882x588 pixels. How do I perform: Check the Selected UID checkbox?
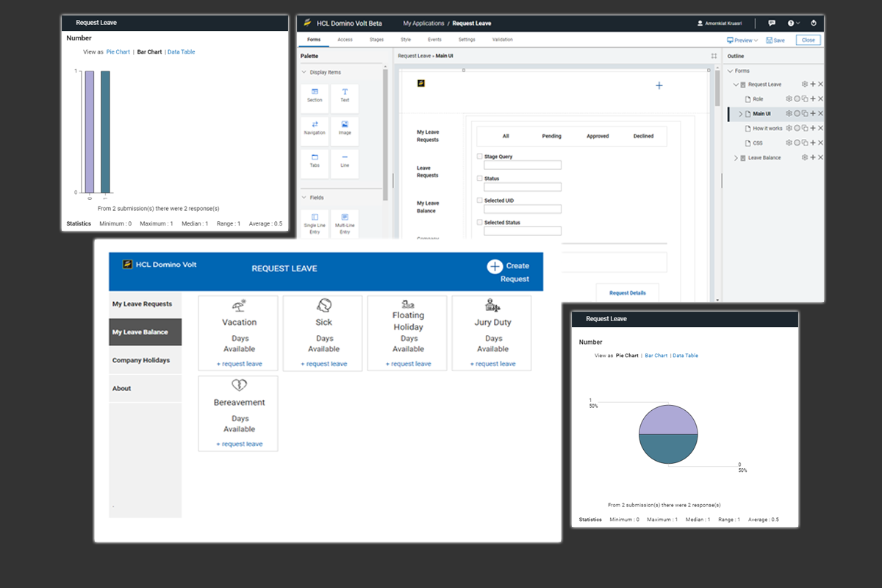[480, 201]
